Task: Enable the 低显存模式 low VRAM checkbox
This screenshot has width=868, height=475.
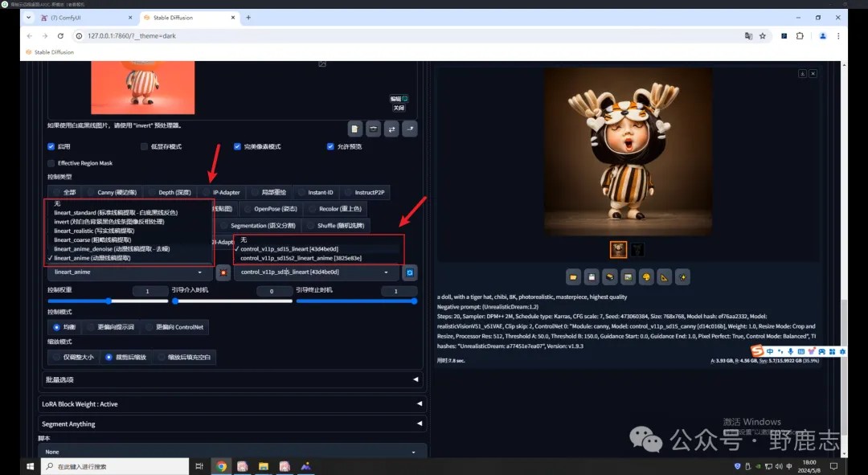Action: point(144,147)
